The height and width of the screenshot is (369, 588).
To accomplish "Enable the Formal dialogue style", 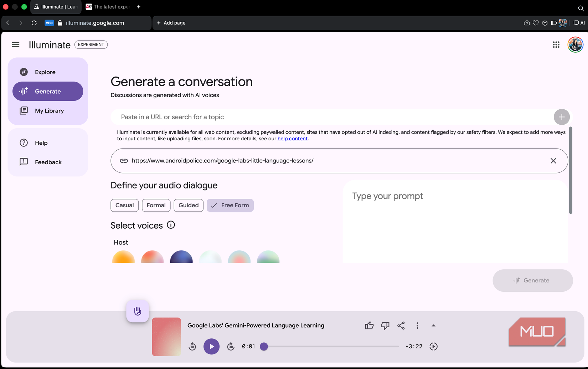I will click(156, 205).
